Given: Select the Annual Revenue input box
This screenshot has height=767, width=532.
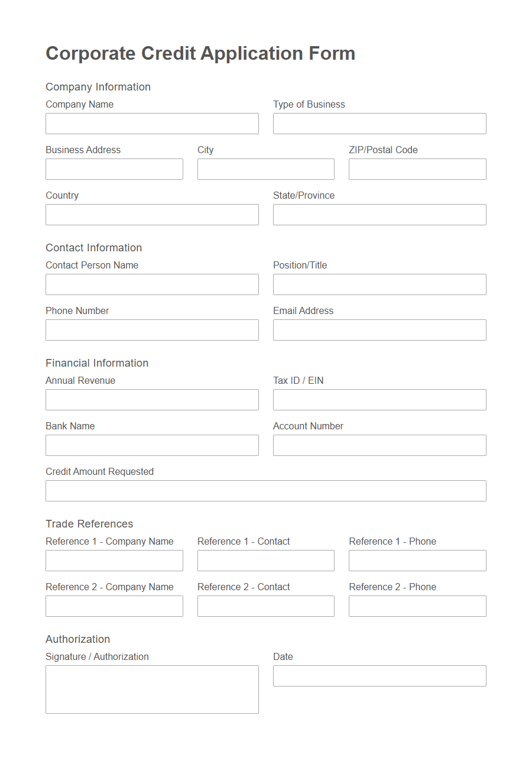Looking at the screenshot, I should (152, 400).
